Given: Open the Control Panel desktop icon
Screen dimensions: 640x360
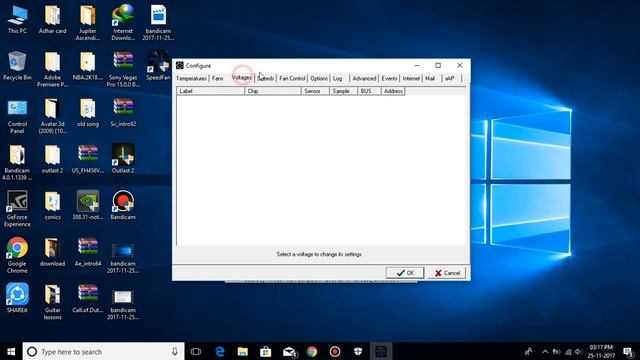Looking at the screenshot, I should [17, 116].
